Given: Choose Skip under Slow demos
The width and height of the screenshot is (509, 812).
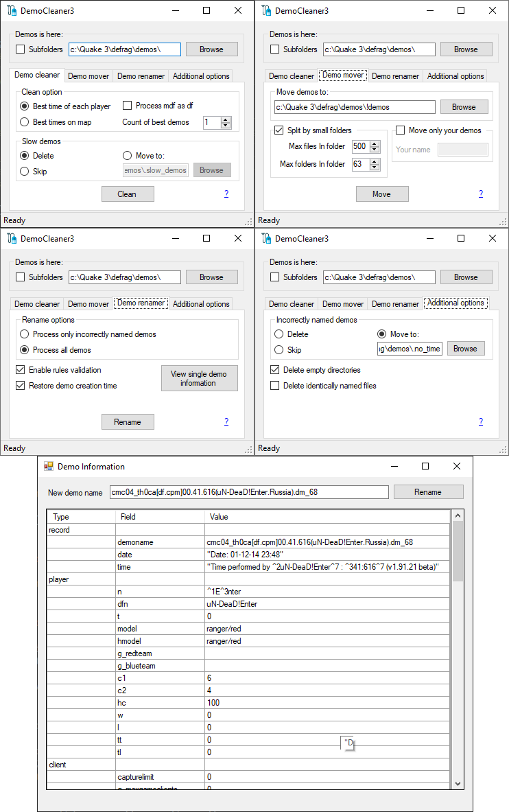Looking at the screenshot, I should tap(24, 172).
